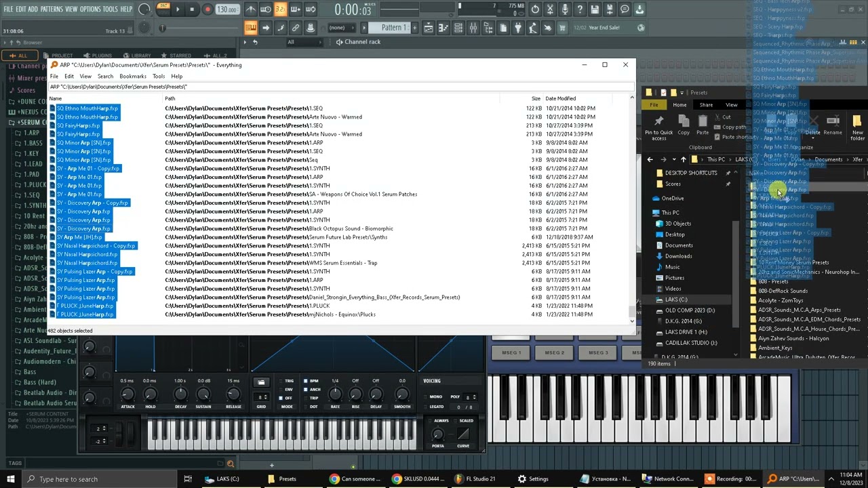Go up one level in Explorer
The image size is (868, 488).
[684, 160]
